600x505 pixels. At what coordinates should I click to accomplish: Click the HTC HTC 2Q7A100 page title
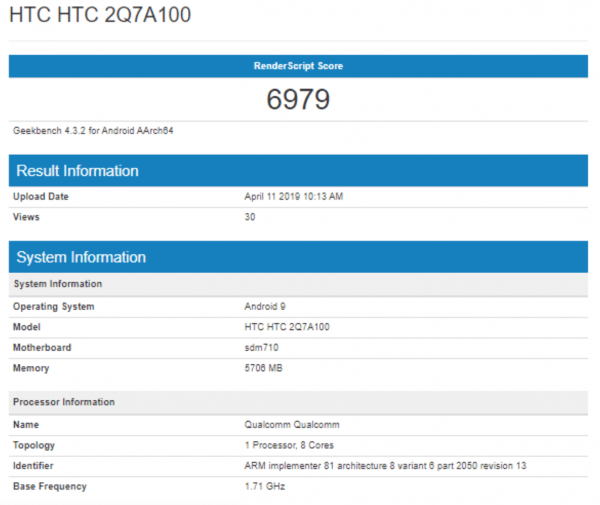100,15
